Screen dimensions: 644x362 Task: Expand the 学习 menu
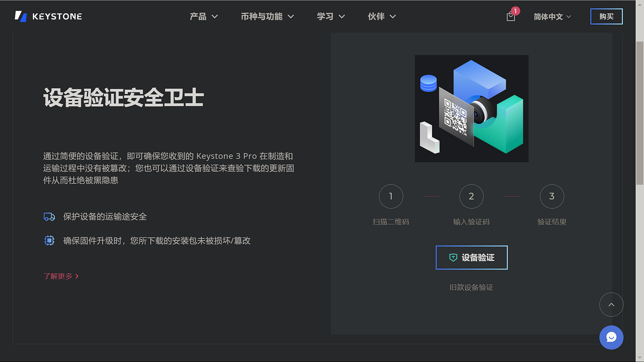331,17
